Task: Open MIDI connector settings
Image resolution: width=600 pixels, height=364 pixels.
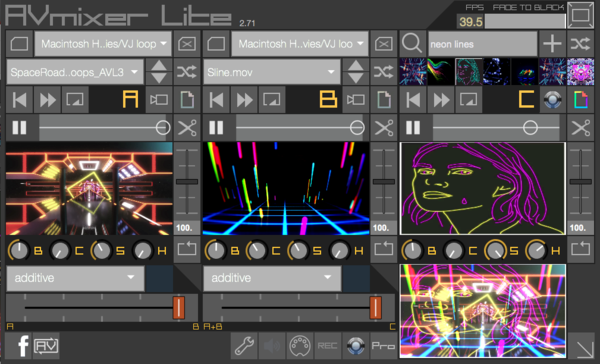Action: (300, 346)
